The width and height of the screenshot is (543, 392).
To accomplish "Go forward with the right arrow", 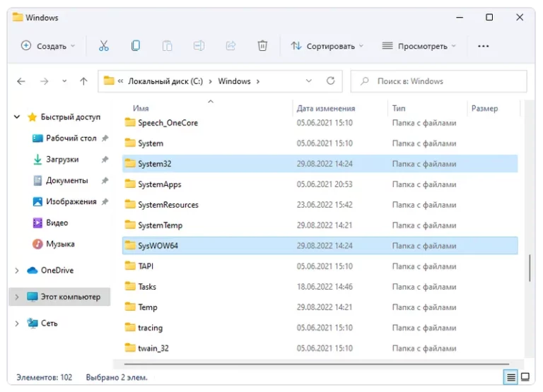I will point(44,81).
